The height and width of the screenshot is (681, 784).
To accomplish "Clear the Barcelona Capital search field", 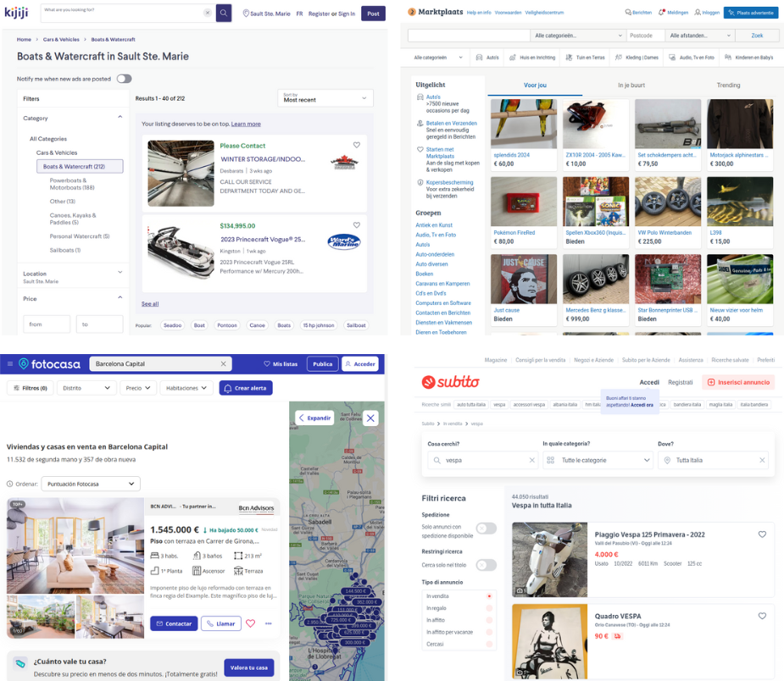I will (x=224, y=363).
